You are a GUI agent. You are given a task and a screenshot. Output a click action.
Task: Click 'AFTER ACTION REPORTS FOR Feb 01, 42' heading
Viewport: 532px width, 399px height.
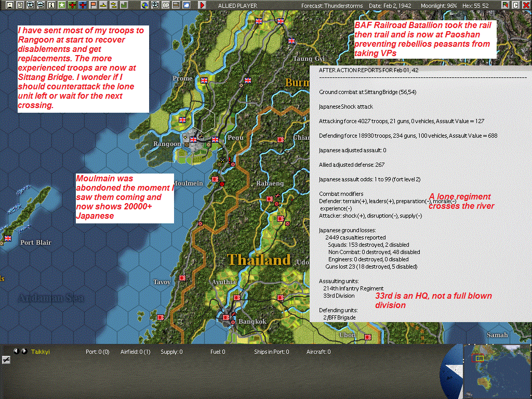(368, 70)
